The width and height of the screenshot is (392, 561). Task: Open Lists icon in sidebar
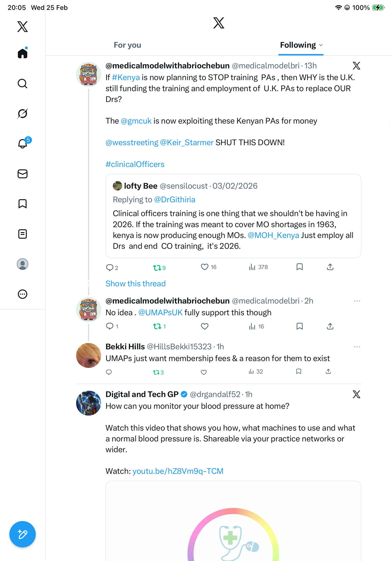pos(23,234)
